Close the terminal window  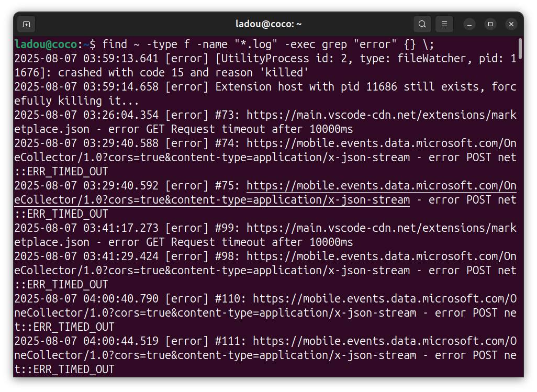coord(511,24)
